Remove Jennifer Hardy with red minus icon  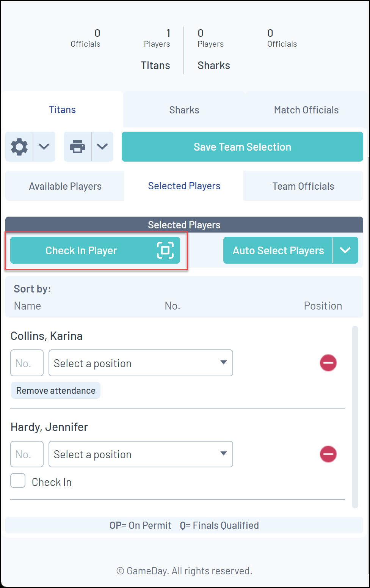328,454
